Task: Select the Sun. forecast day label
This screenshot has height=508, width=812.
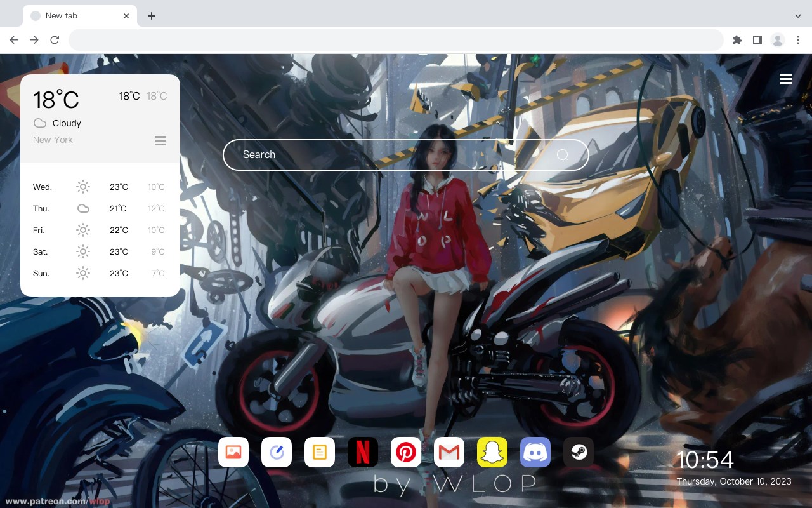Action: pos(41,273)
